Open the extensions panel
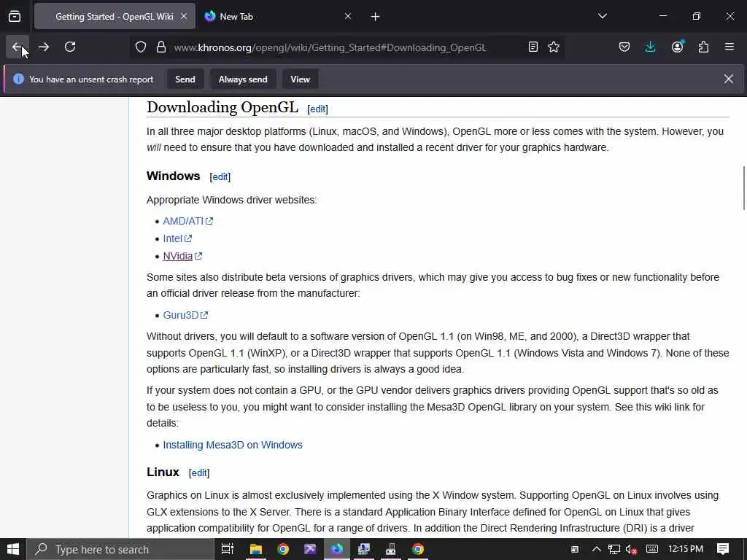Image resolution: width=747 pixels, height=560 pixels. tap(703, 47)
